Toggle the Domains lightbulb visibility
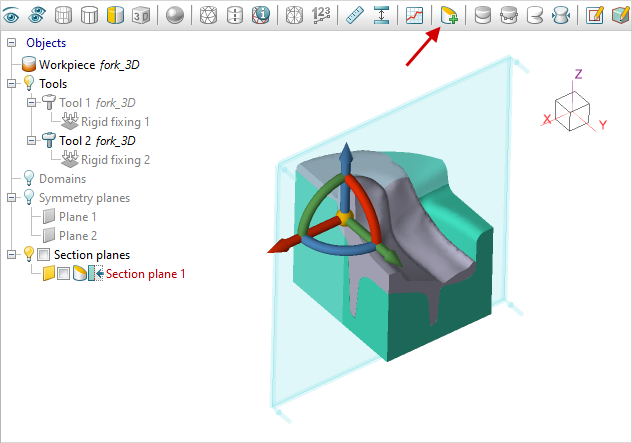This screenshot has height=443, width=632. [28, 179]
